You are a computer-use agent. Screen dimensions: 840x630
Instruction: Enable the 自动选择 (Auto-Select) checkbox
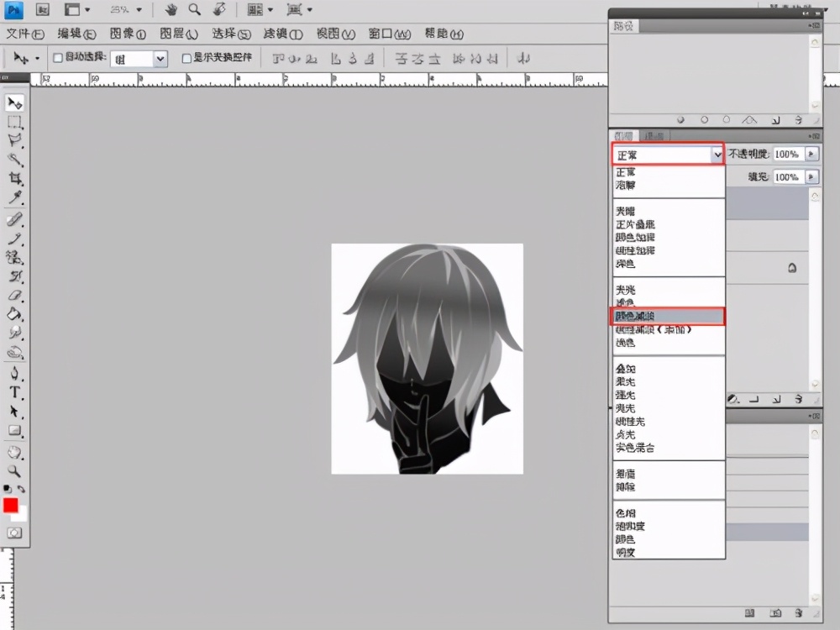[58, 59]
